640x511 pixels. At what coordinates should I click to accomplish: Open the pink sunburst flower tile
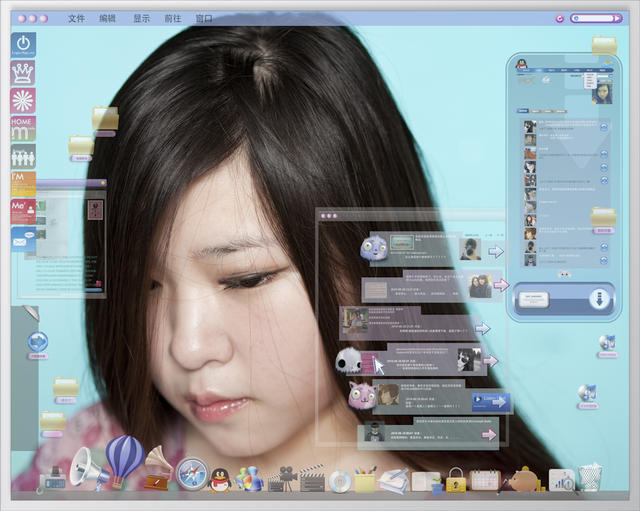[x=23, y=100]
